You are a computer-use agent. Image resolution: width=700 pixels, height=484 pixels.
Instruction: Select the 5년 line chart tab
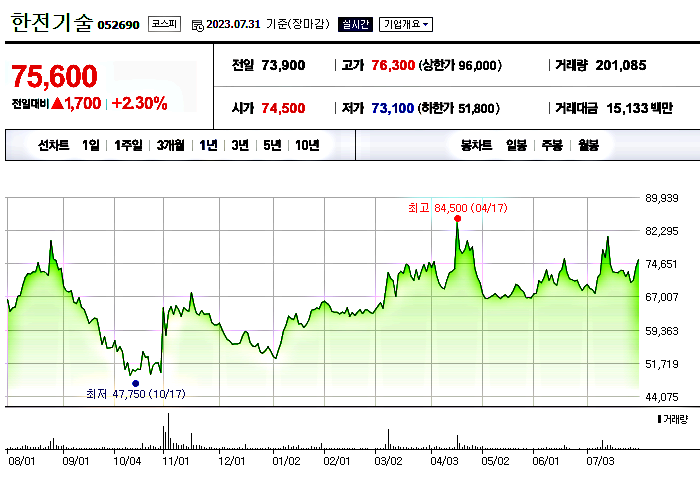(x=272, y=145)
